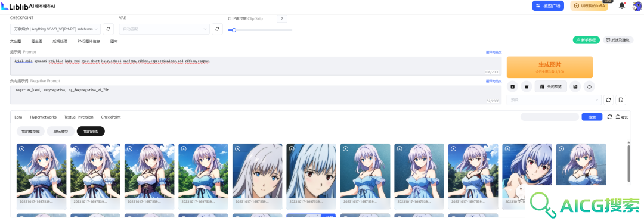Toggle the 关闭预览 preview button
Viewport: 644px width, 224px height.
[x=551, y=86]
